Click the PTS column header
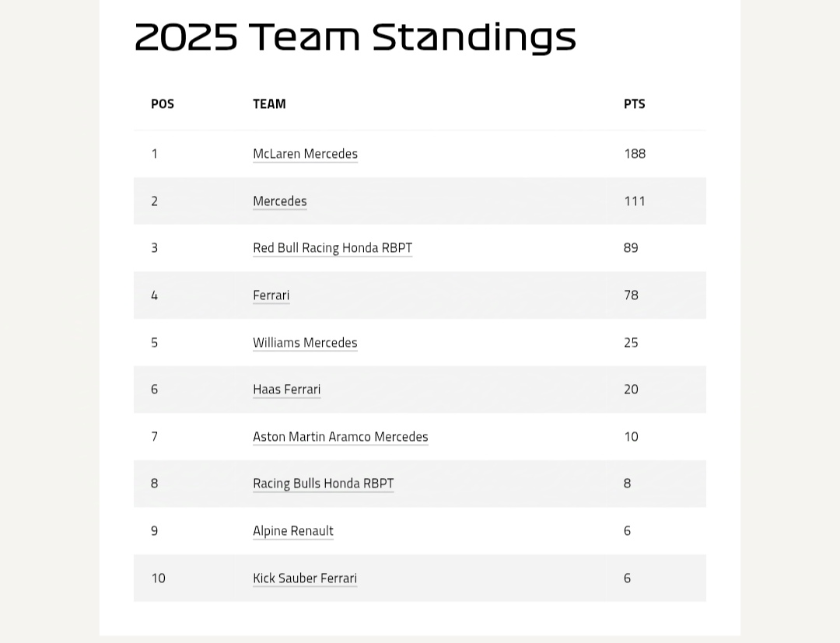 634,104
